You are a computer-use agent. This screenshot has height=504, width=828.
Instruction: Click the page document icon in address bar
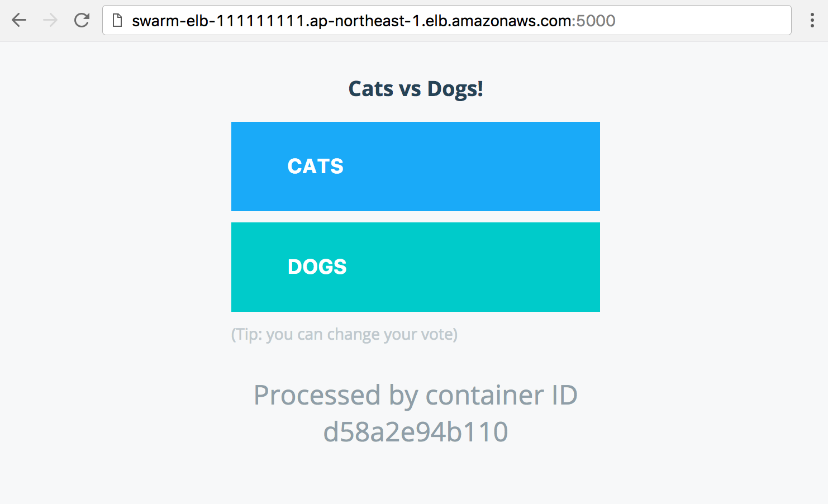(117, 21)
